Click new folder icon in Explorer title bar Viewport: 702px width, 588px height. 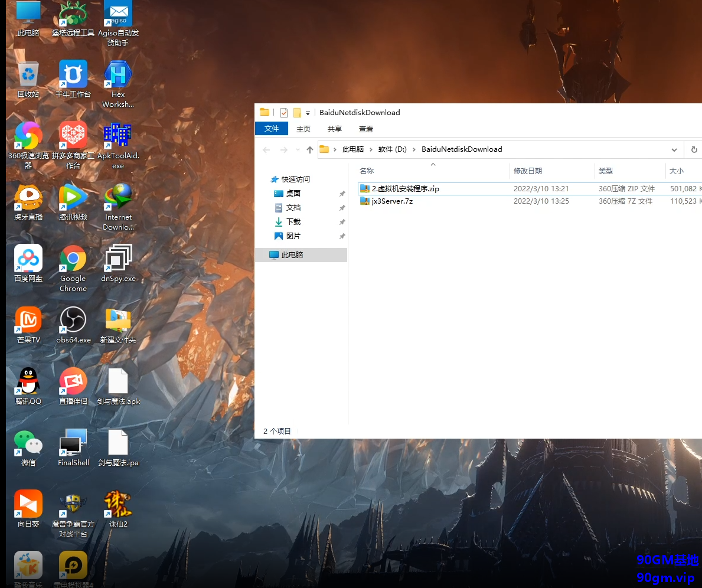pyautogui.click(x=297, y=112)
